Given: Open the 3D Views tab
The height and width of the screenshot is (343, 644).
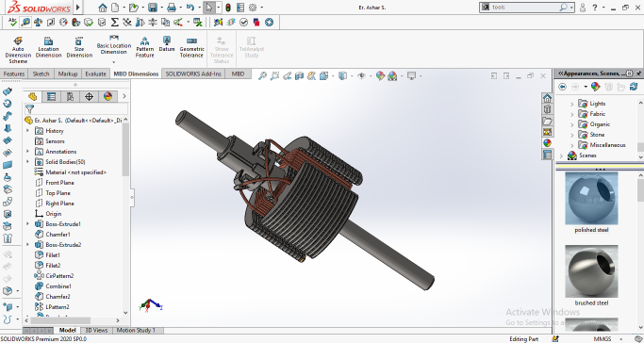Looking at the screenshot, I should pyautogui.click(x=96, y=331).
